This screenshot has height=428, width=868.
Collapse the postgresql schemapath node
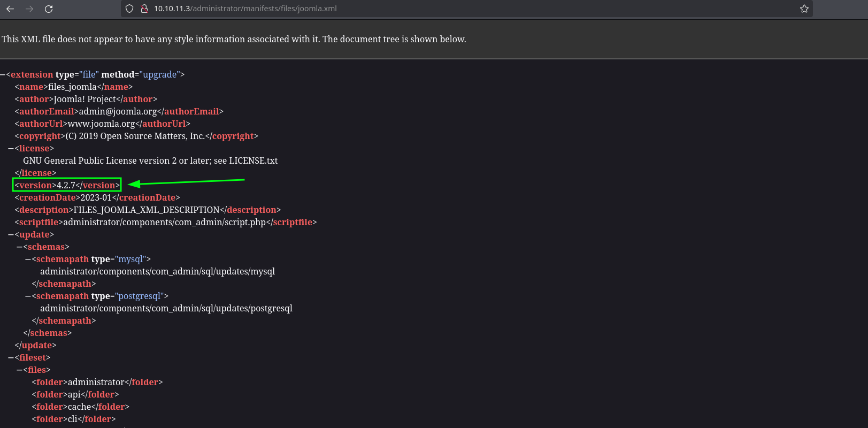(28, 296)
